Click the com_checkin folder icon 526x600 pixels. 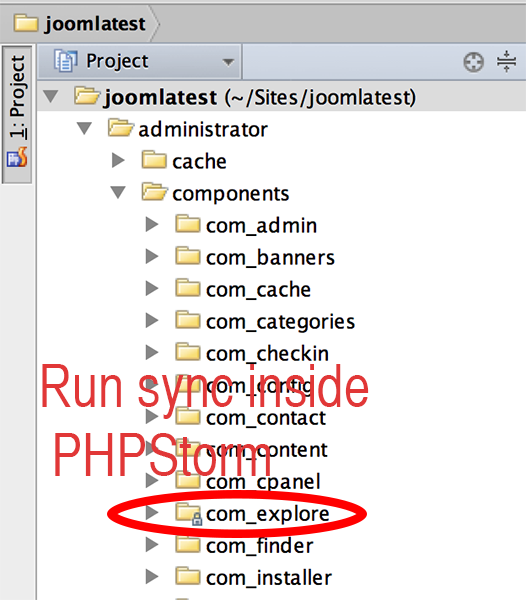coord(187,352)
